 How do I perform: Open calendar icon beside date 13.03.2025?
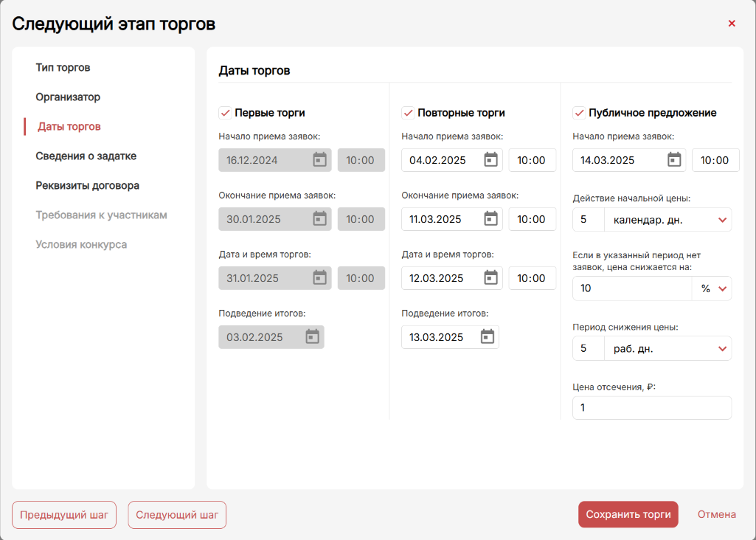[x=488, y=336]
